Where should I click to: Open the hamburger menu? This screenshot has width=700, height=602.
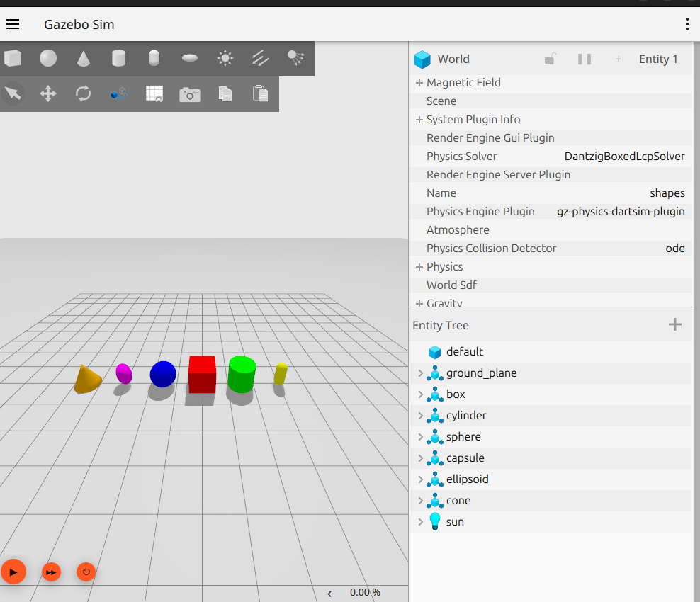13,24
